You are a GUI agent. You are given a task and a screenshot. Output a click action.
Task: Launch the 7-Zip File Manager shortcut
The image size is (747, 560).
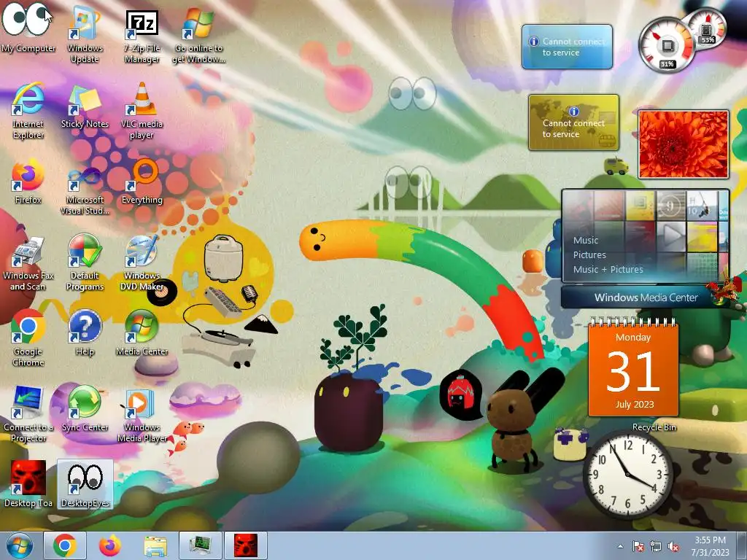point(142,35)
